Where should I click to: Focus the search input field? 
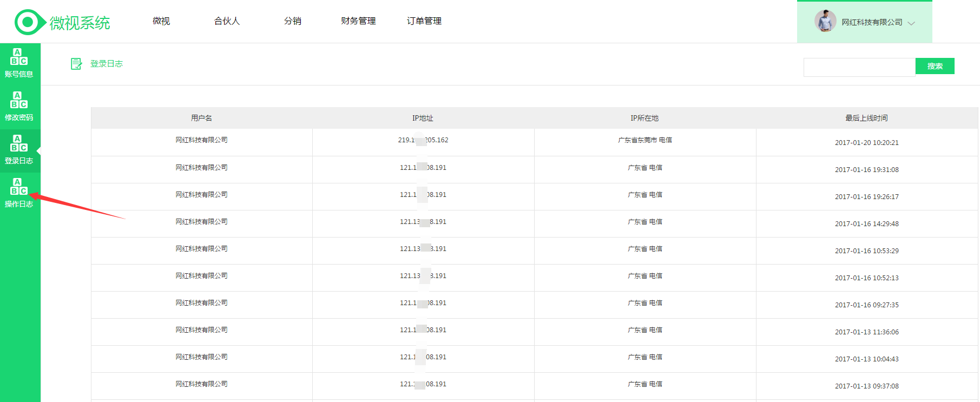tap(859, 67)
